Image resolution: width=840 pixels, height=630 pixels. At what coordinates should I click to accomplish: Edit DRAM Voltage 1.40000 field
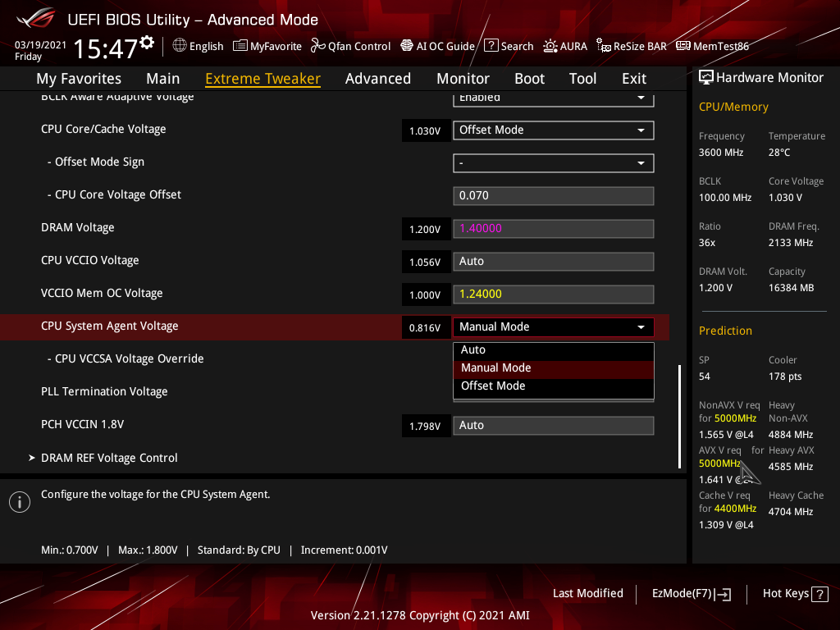tap(554, 228)
